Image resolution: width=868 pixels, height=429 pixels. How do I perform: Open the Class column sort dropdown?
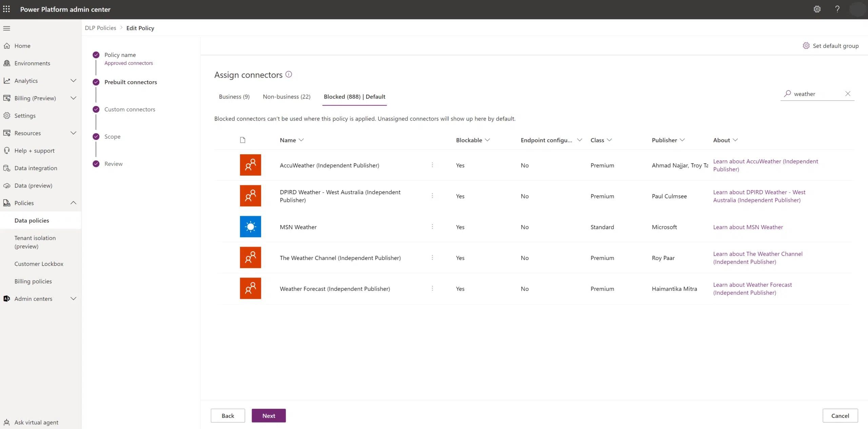(609, 140)
